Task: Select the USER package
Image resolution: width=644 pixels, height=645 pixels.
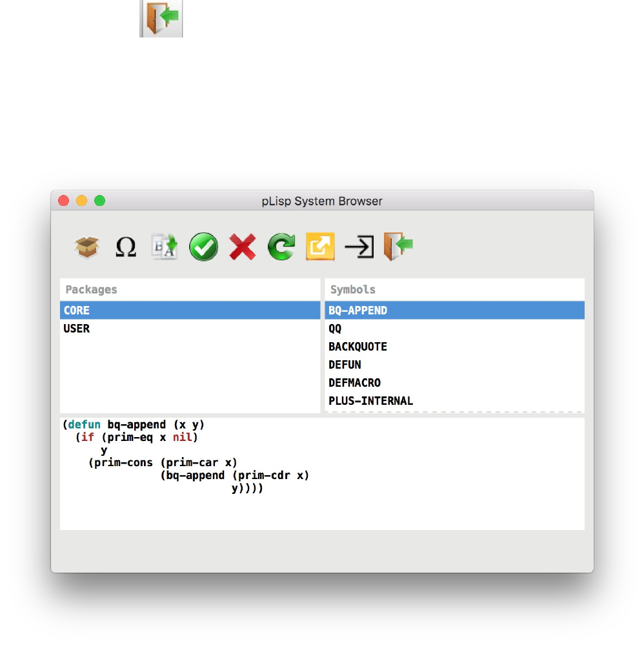Action: (190, 328)
